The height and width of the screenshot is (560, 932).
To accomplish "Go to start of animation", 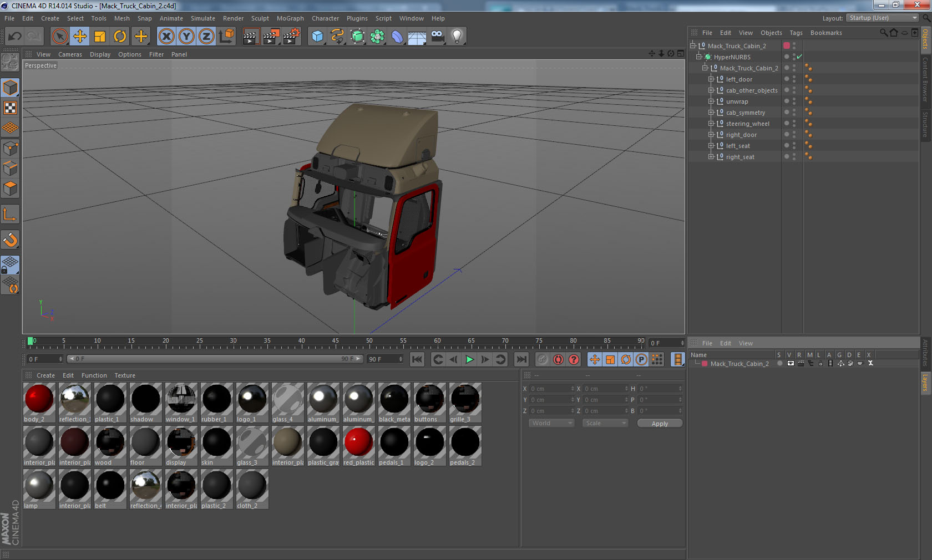I will pyautogui.click(x=417, y=359).
